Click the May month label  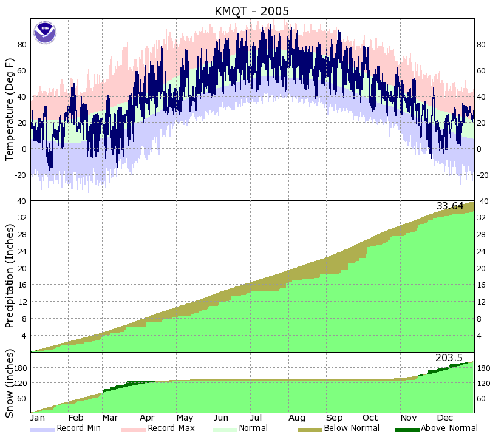tap(185, 418)
